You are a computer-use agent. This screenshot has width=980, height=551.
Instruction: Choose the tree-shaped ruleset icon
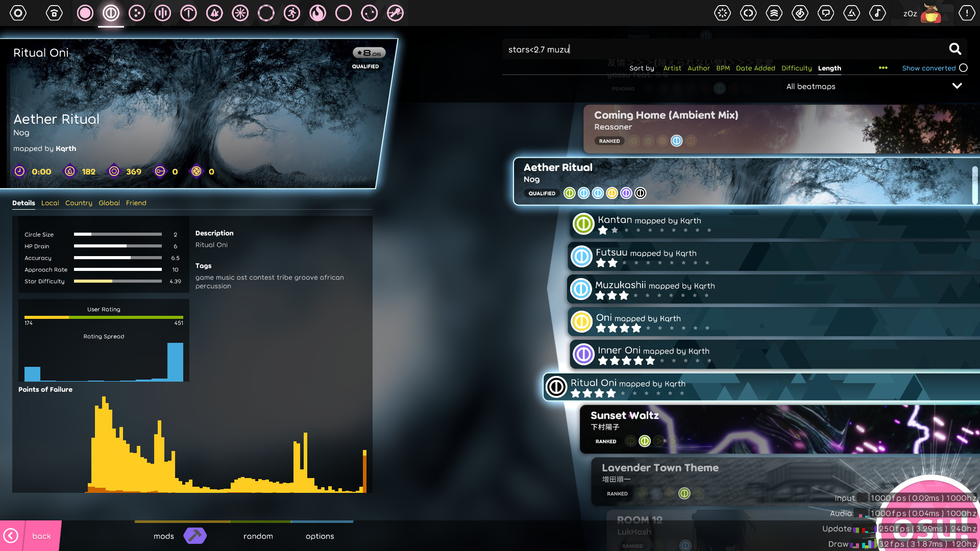click(214, 13)
